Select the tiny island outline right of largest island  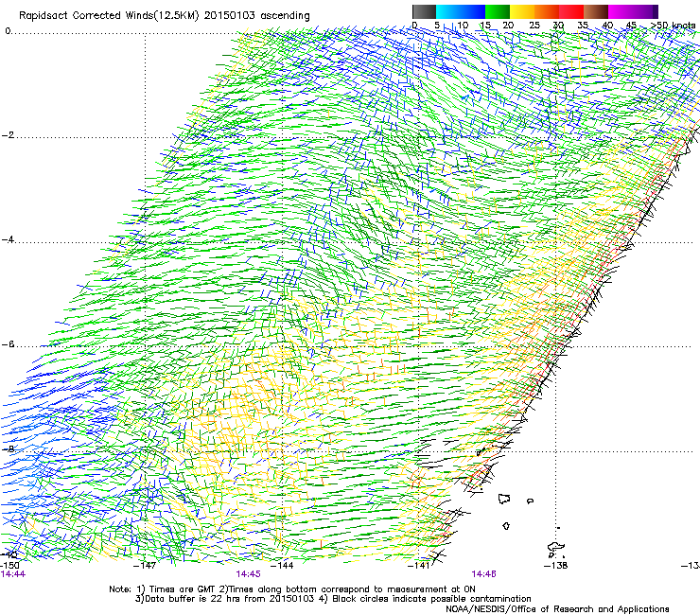530,501
